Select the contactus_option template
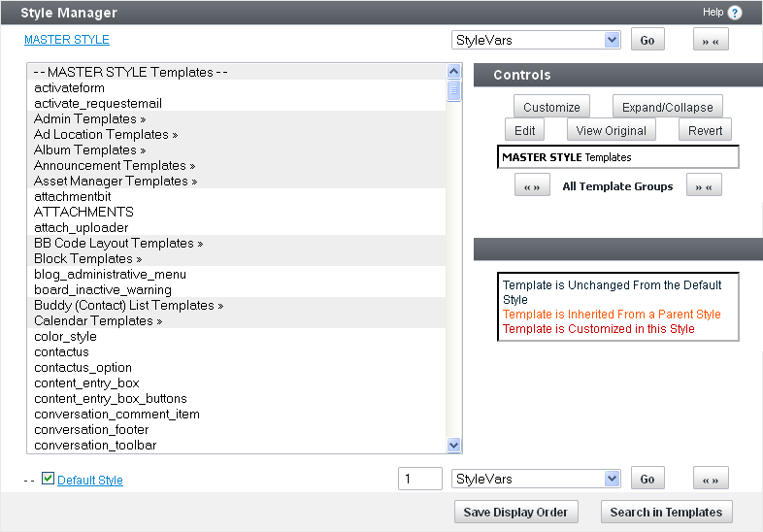The height and width of the screenshot is (532, 763). coord(236,368)
